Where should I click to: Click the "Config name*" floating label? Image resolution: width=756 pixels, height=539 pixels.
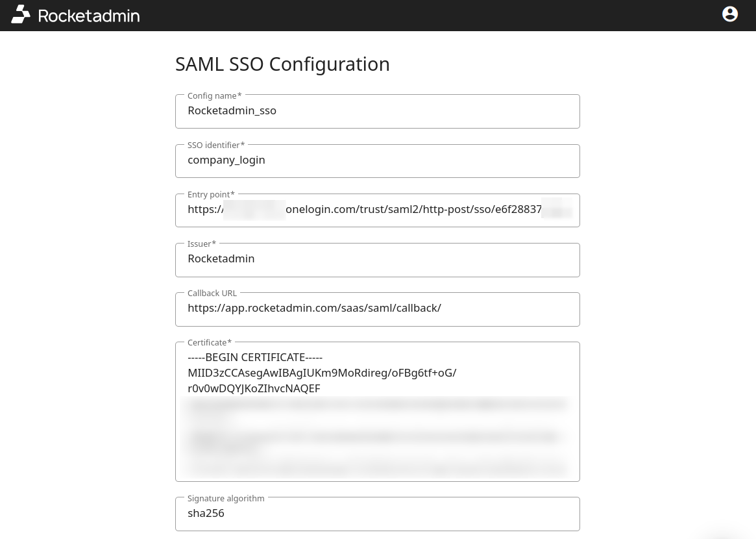[214, 95]
